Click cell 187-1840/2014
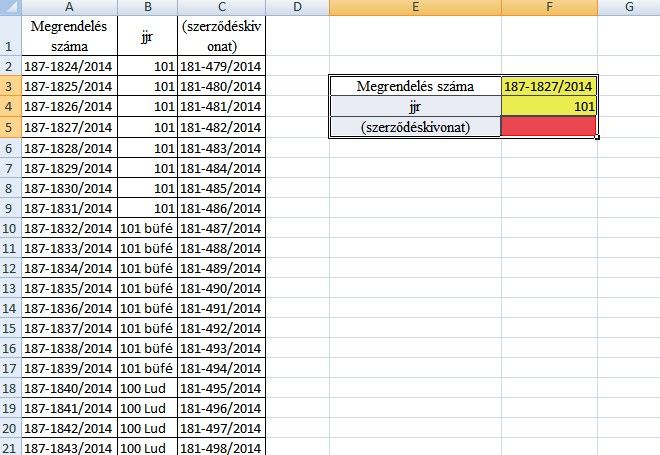 [x=69, y=388]
